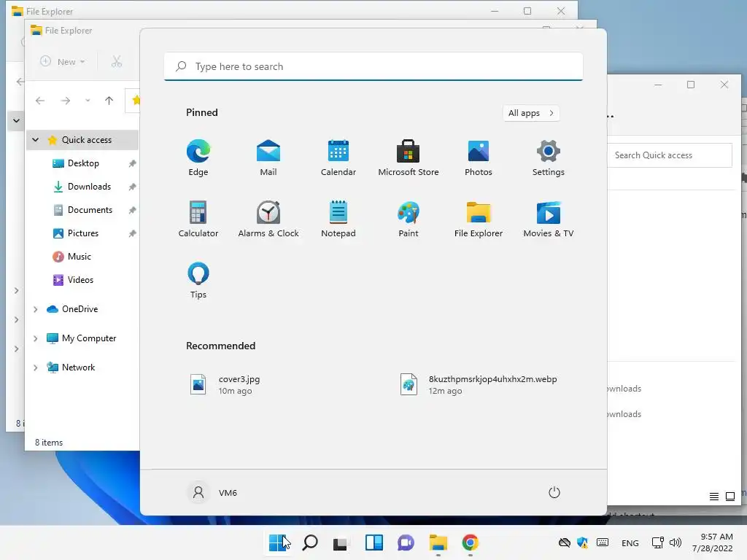Click the Start menu search box
Viewport: 747px width, 560px height.
[373, 66]
